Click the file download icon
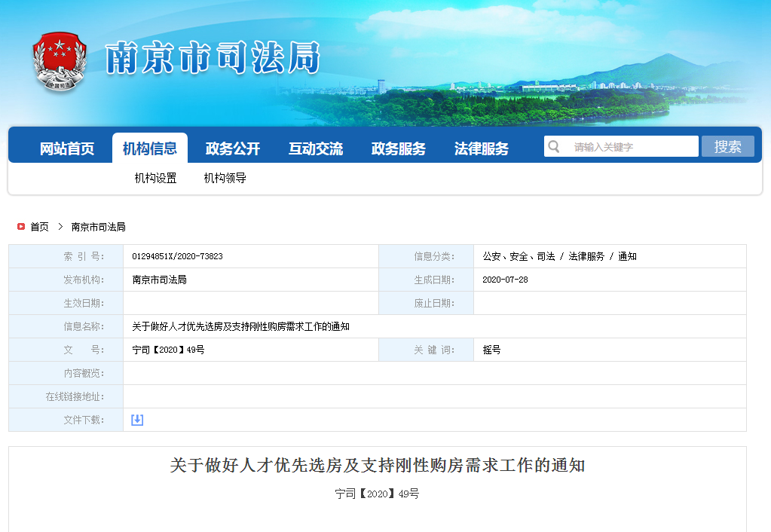Screen dimensions: 771x532 pyautogui.click(x=137, y=420)
